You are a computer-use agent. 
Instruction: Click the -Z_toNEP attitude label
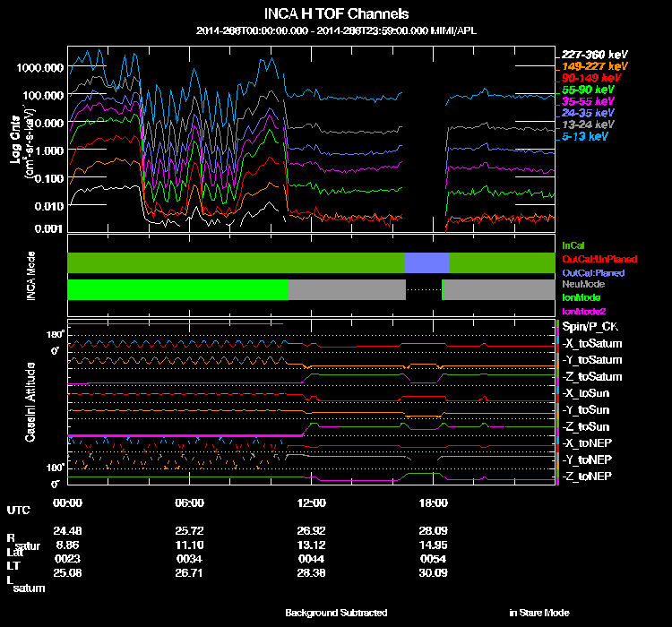point(587,477)
